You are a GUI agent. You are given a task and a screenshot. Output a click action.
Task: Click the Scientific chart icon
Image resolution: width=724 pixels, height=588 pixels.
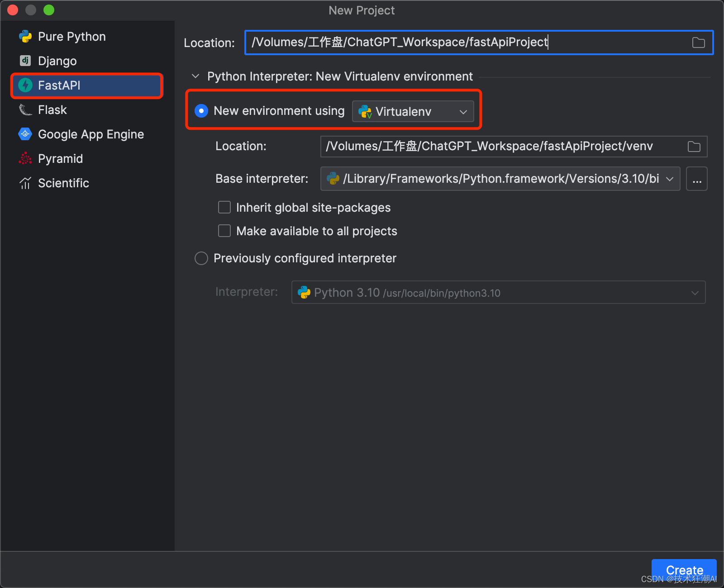point(25,183)
